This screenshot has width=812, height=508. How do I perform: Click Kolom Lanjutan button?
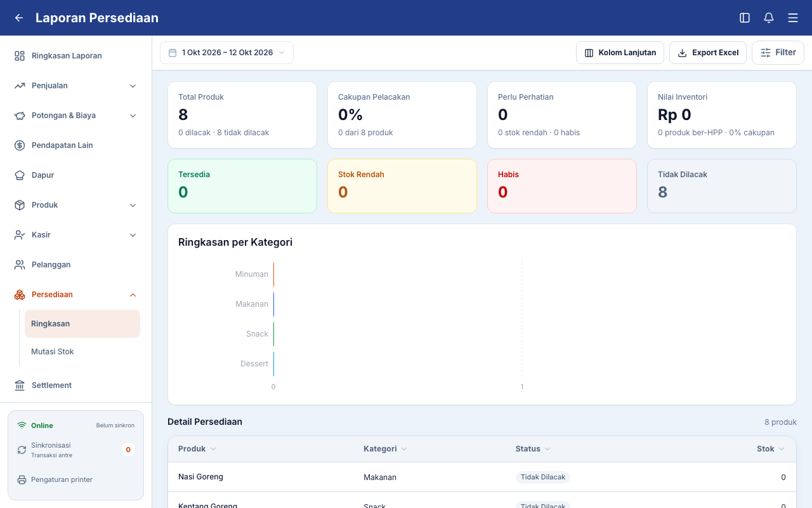click(x=620, y=53)
